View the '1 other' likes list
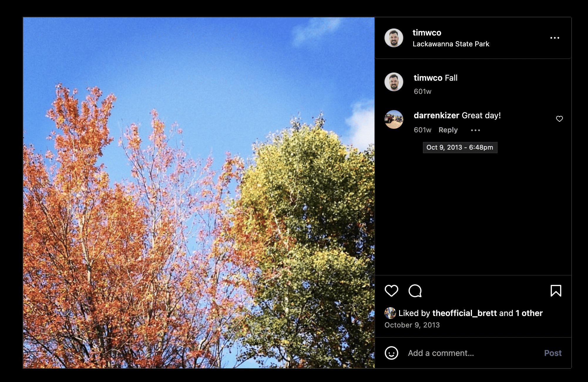This screenshot has width=588, height=382. click(x=529, y=313)
